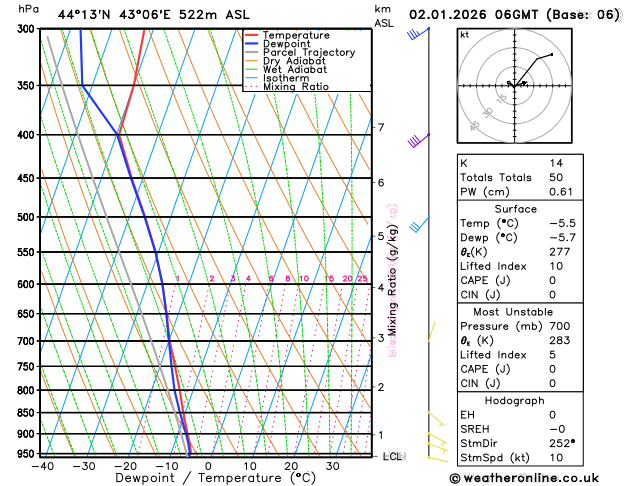Click the 500 hPa pressure axis label
This screenshot has height=486, width=629.
[x=26, y=217]
